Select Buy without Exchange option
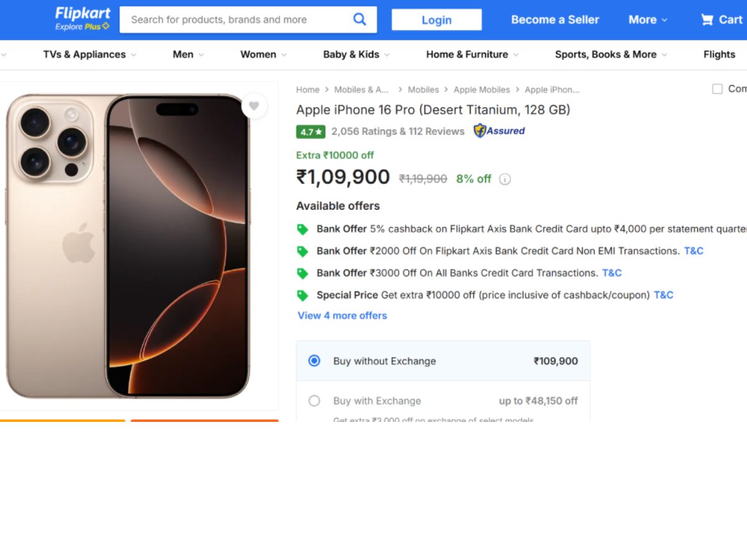 pos(314,361)
